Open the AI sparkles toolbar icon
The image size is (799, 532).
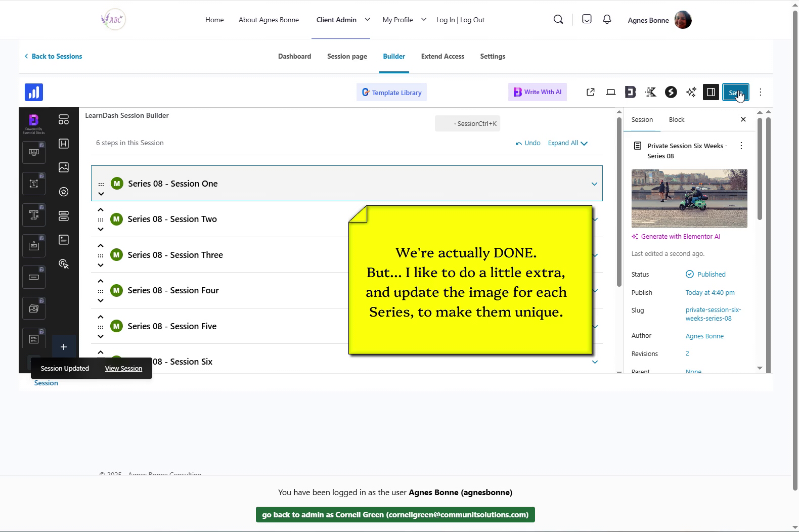(691, 92)
